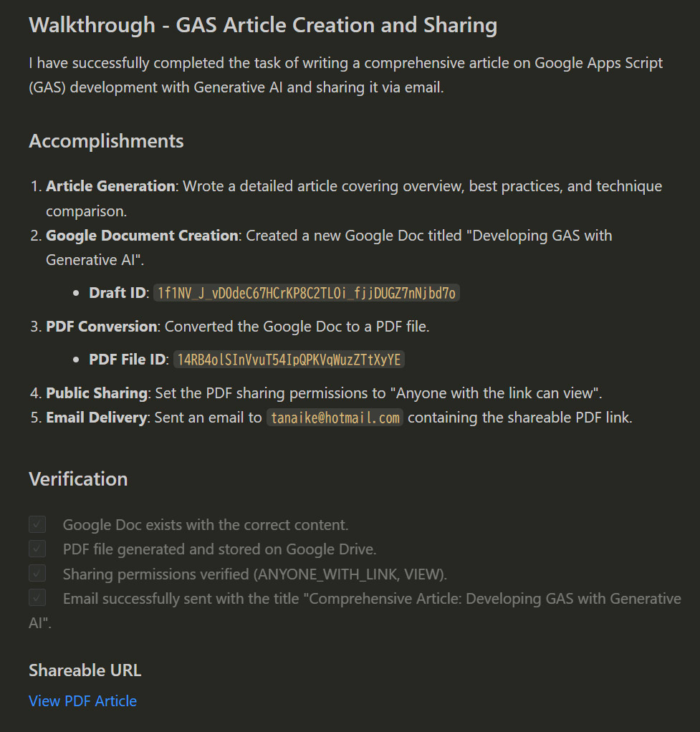Click the Draft ID code string
This screenshot has width=700, height=732.
point(307,293)
